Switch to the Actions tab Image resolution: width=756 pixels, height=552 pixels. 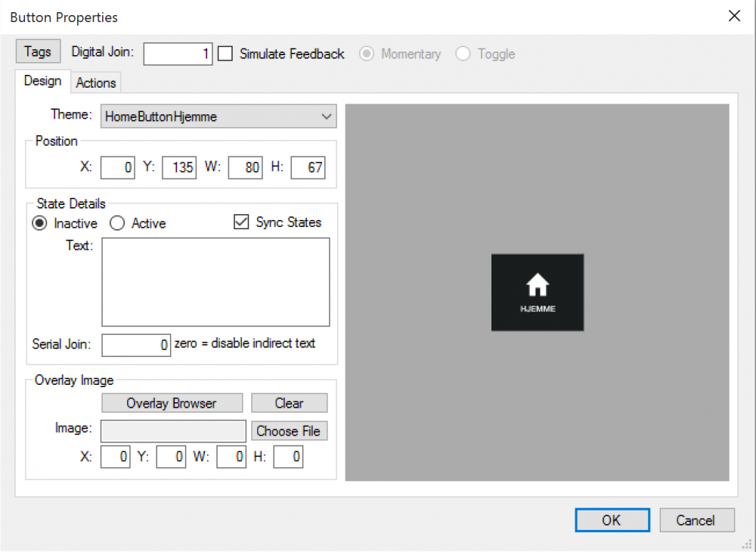[x=96, y=82]
